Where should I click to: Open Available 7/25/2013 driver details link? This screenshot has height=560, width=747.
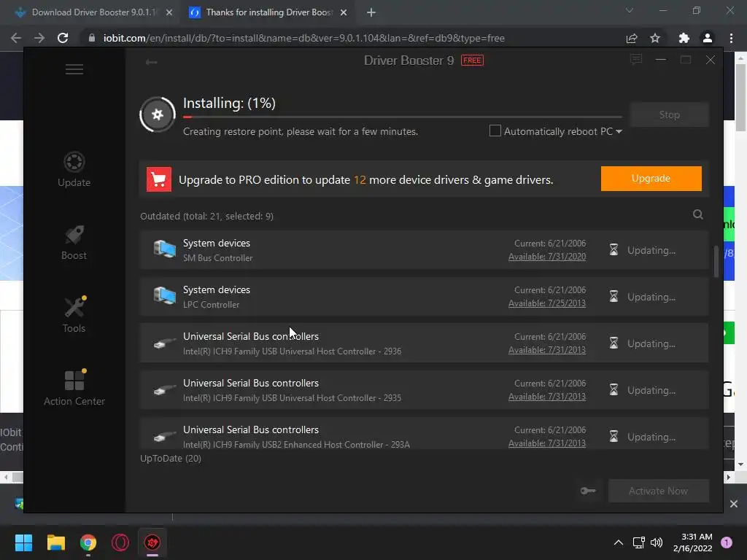point(547,303)
